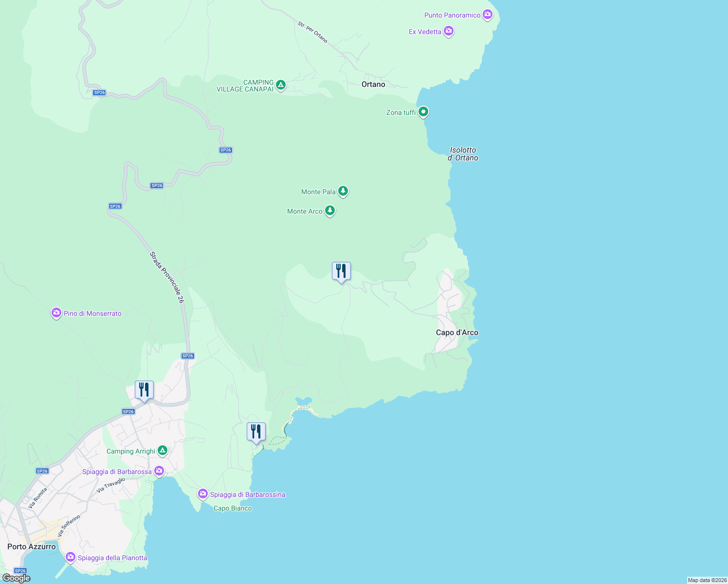
Task: Click the Spiaggia di Barbarossina beach icon
Action: click(202, 494)
